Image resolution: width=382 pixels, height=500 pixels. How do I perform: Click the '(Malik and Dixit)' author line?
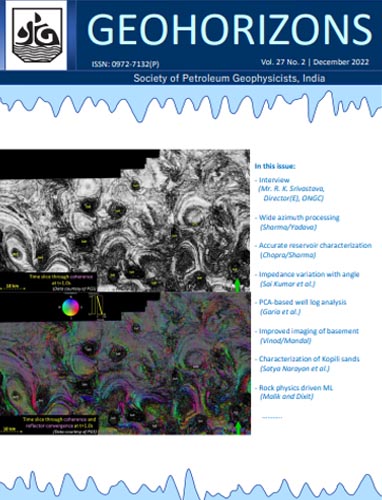click(287, 397)
